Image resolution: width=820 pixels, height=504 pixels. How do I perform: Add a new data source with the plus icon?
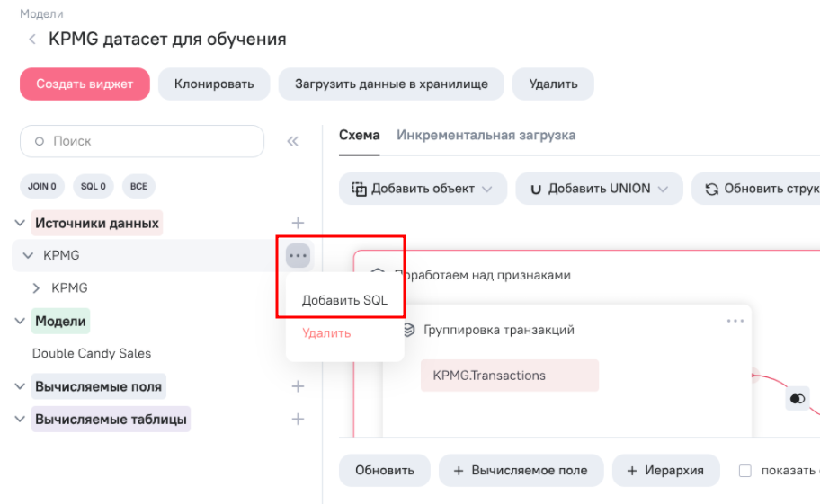(x=298, y=223)
